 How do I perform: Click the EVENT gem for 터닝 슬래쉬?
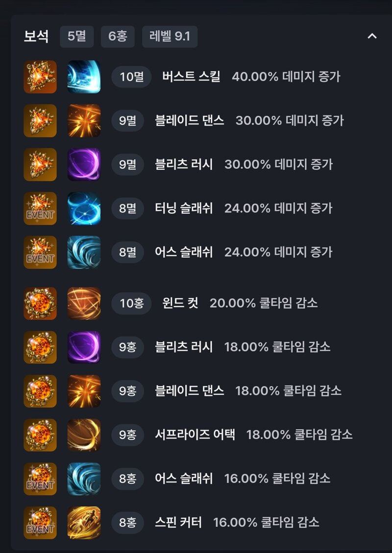click(x=40, y=209)
